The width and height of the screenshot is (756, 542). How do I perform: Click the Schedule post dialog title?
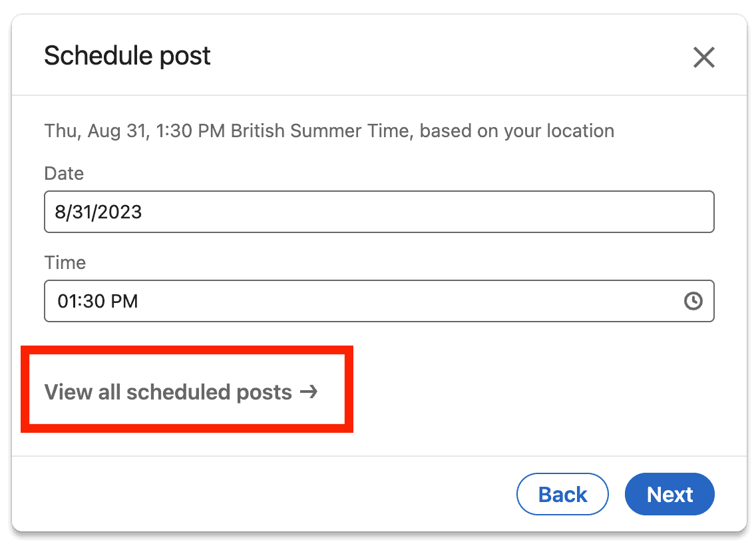pos(127,56)
